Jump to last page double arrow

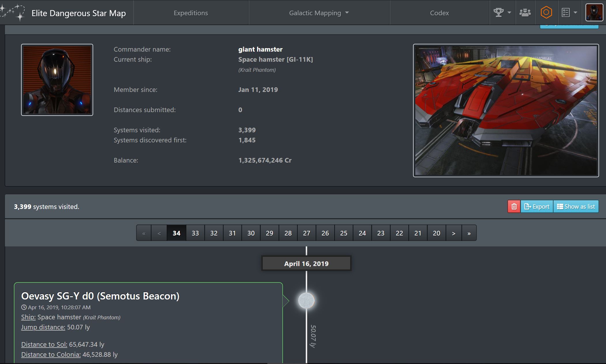[x=469, y=233]
